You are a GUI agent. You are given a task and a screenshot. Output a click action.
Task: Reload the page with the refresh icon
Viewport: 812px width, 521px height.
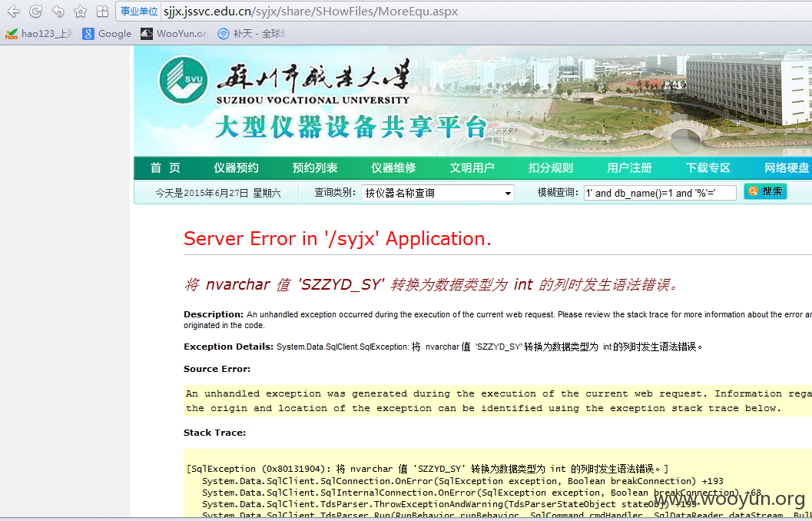click(36, 12)
